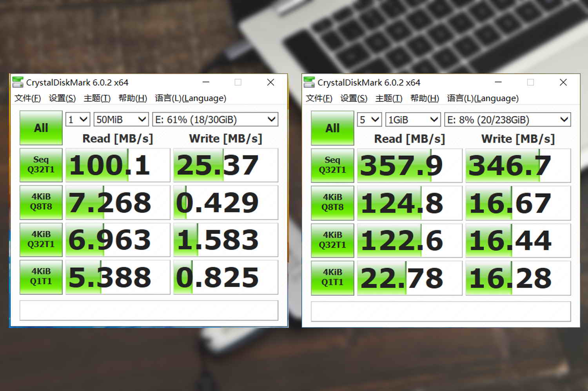The height and width of the screenshot is (391, 588).
Task: Click Read [MB/s] header in left window
Action: click(x=118, y=138)
